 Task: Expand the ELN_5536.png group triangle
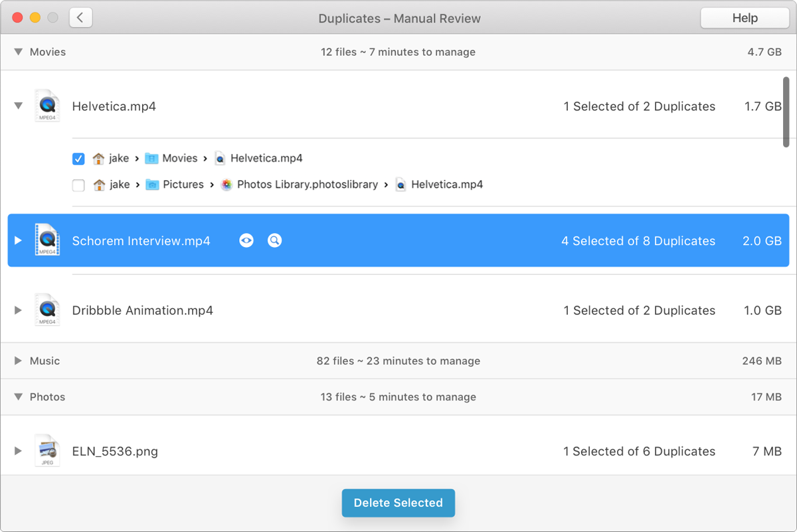[19, 451]
